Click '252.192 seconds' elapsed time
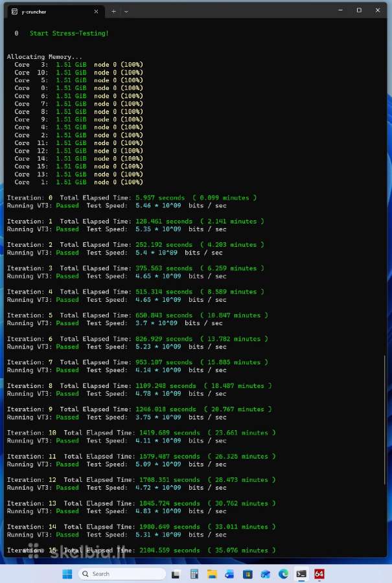Viewport: 392px width, 583px height. [x=164, y=245]
